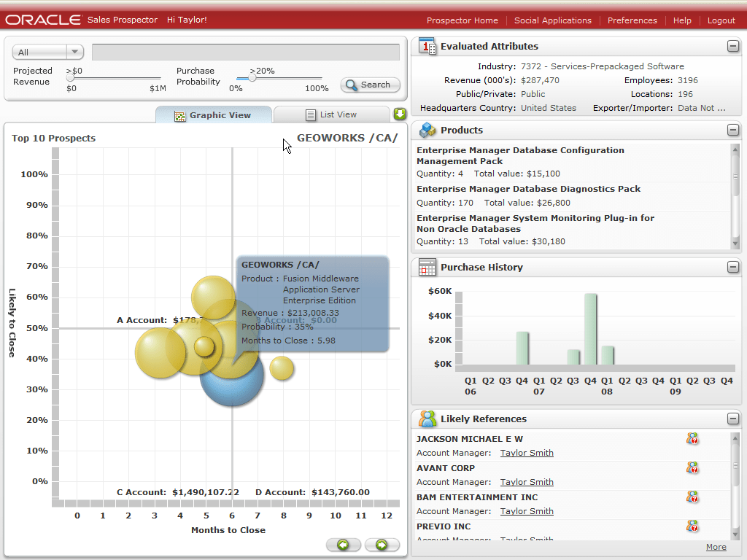Click the previous prospect green arrow
Screen dimensions: 747x560
click(x=343, y=545)
